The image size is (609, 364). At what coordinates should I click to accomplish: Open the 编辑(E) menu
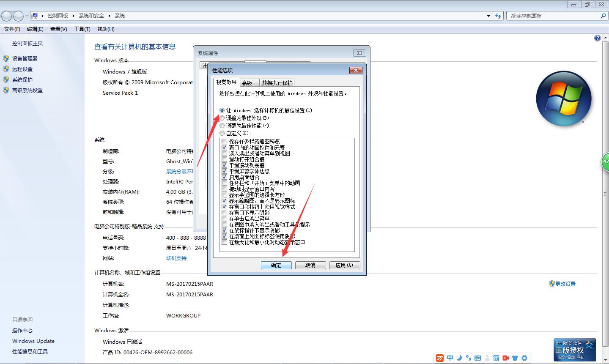tap(35, 29)
